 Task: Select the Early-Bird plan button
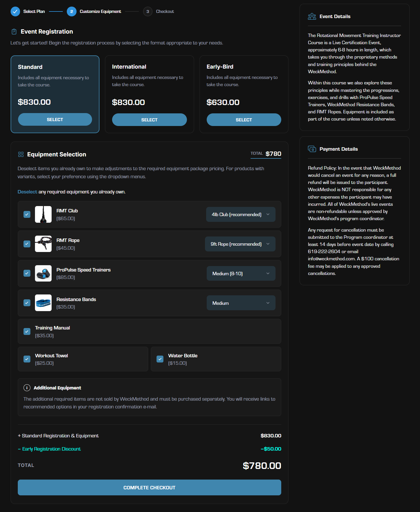point(244,120)
